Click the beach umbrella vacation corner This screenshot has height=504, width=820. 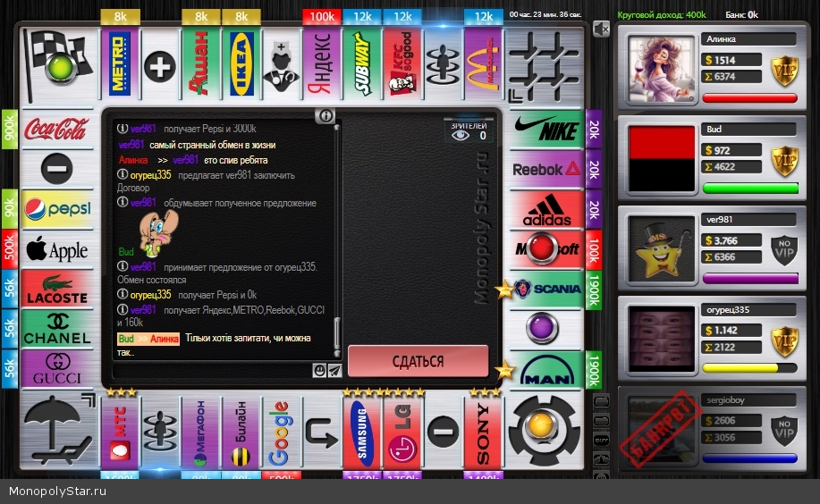pos(59,430)
